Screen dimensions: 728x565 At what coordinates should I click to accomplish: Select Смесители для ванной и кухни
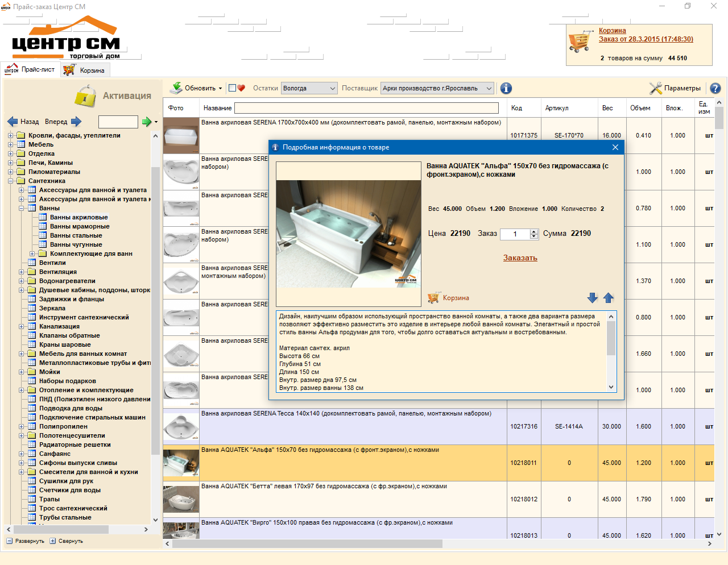(88, 472)
